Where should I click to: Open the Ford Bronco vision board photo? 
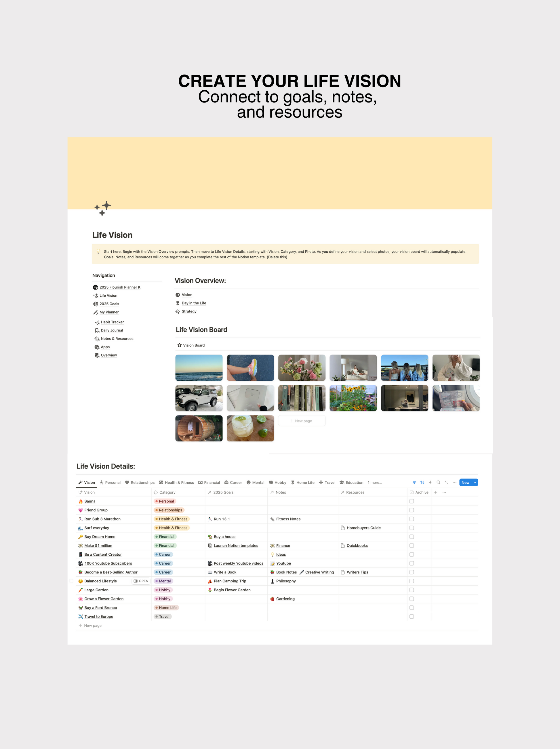point(199,398)
